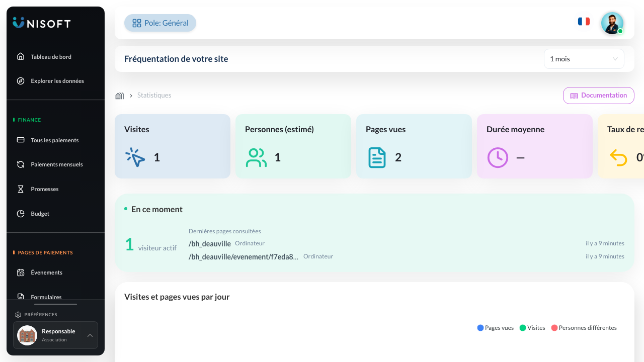
Task: Expand the Responsable account chevron
Action: coord(90,335)
